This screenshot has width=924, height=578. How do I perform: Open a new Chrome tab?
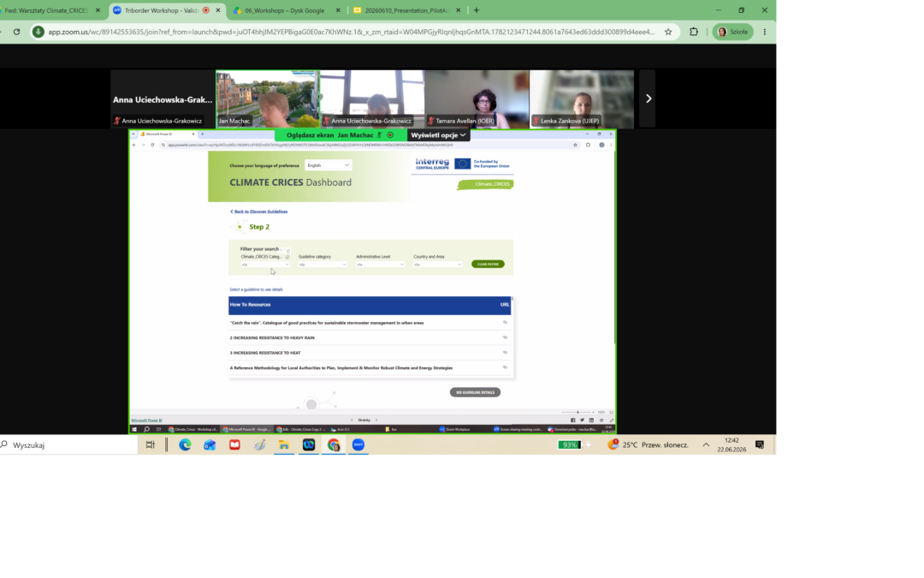(x=477, y=10)
